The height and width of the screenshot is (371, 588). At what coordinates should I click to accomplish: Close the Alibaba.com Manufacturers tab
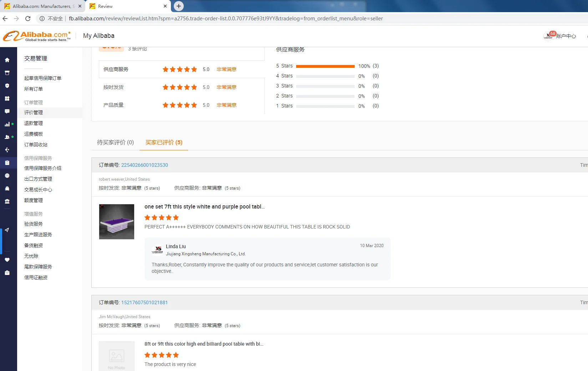click(80, 6)
